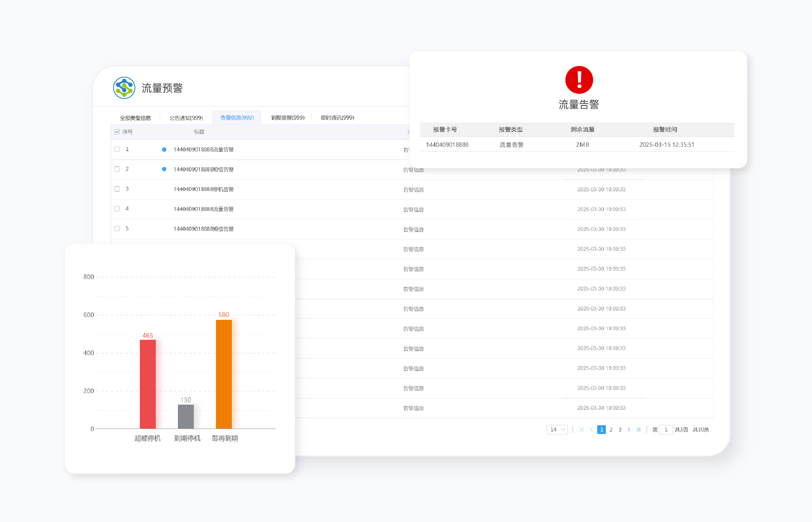
Task: Go to first page with pagination arrow
Action: click(582, 430)
